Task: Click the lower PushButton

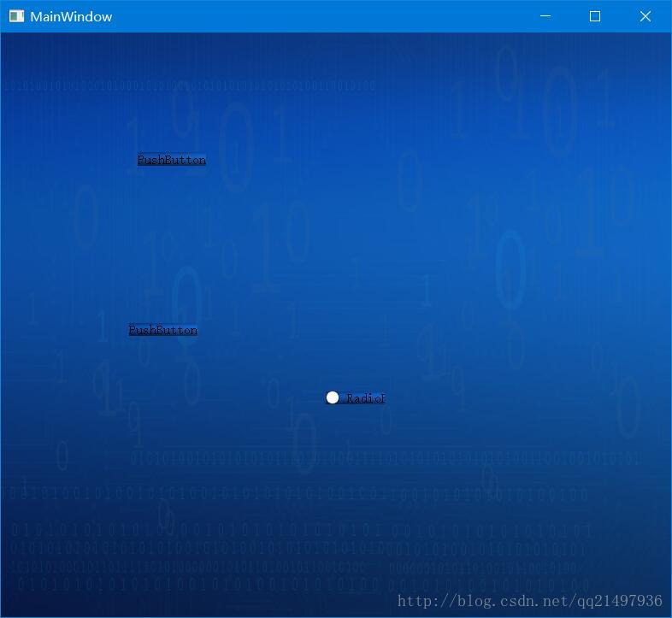Action: coord(162,330)
